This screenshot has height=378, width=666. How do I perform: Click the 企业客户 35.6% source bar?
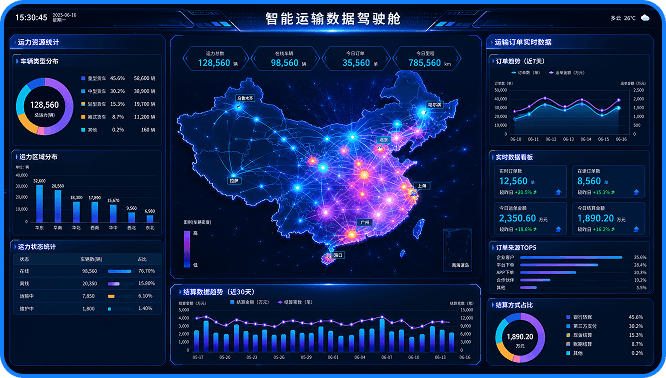571,257
